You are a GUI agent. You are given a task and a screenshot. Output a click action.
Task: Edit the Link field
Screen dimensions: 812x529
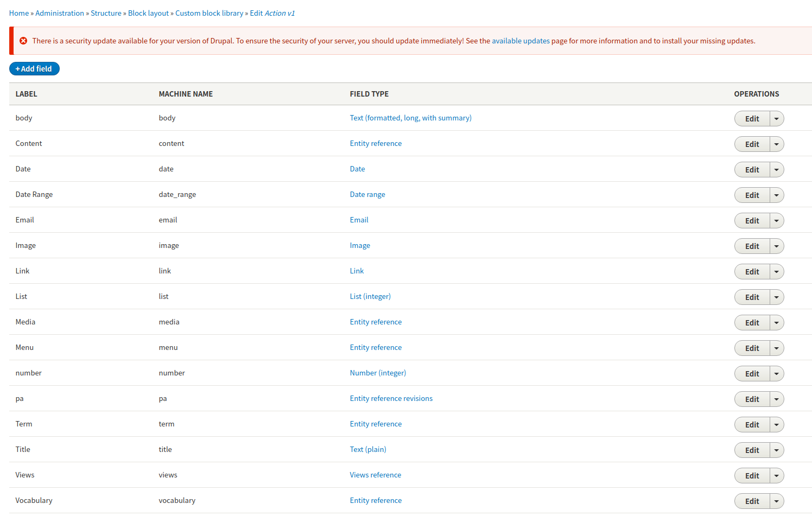click(752, 272)
